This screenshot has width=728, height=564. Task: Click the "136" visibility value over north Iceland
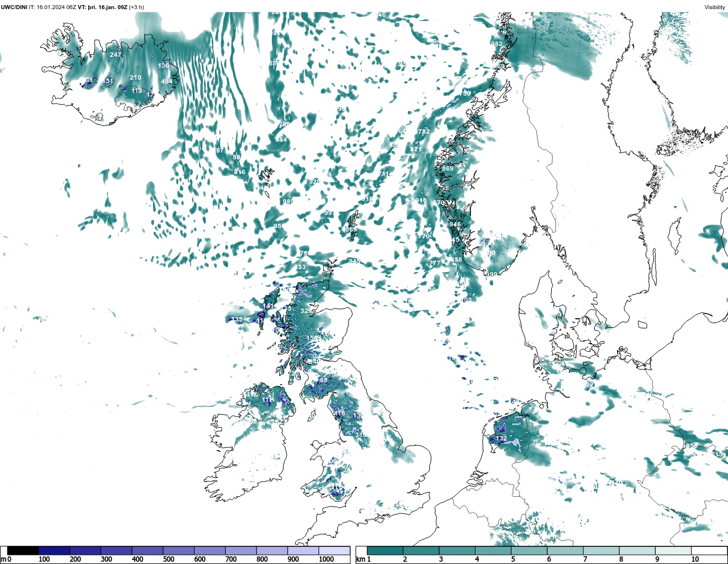(163, 65)
